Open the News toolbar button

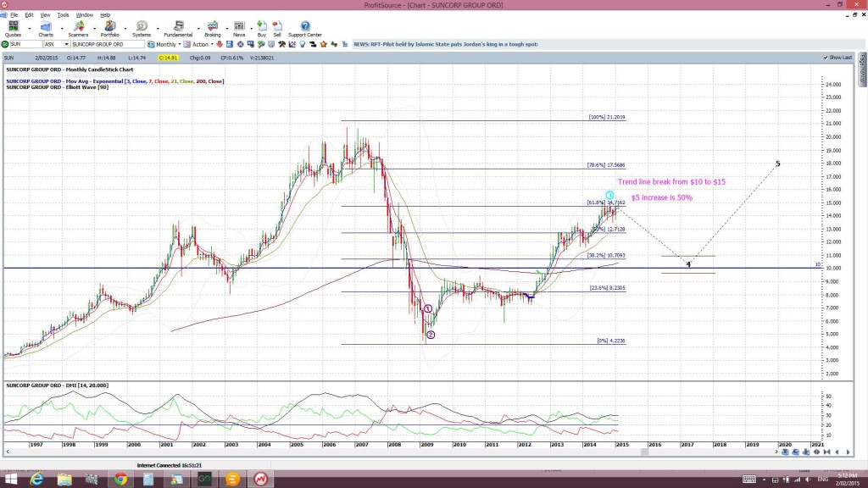click(x=239, y=29)
